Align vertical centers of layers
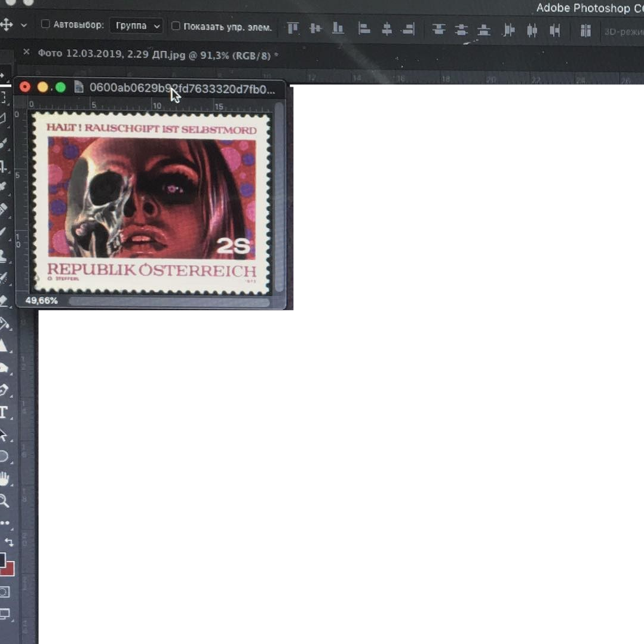This screenshot has width=644, height=644. 315,28
